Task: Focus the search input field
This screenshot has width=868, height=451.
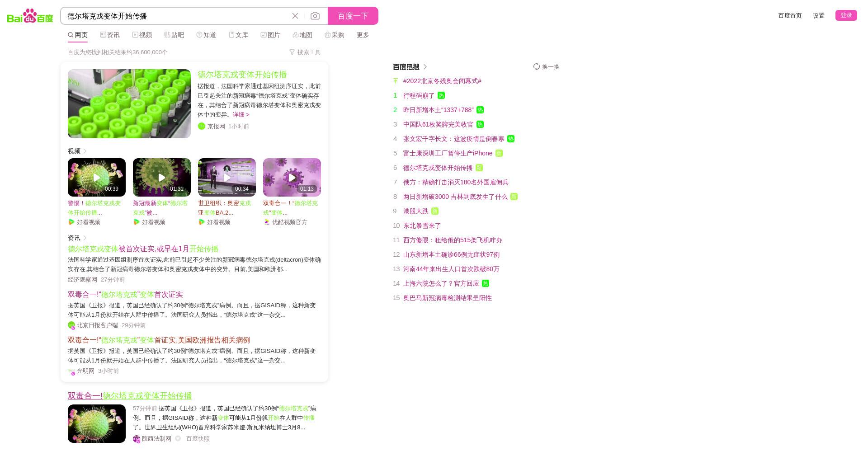Action: click(176, 16)
